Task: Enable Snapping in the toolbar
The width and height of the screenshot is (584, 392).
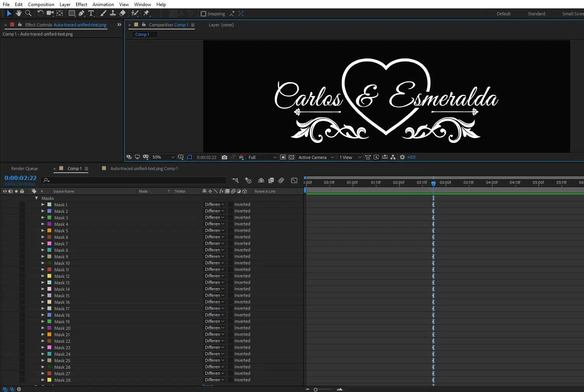Action: [203, 13]
